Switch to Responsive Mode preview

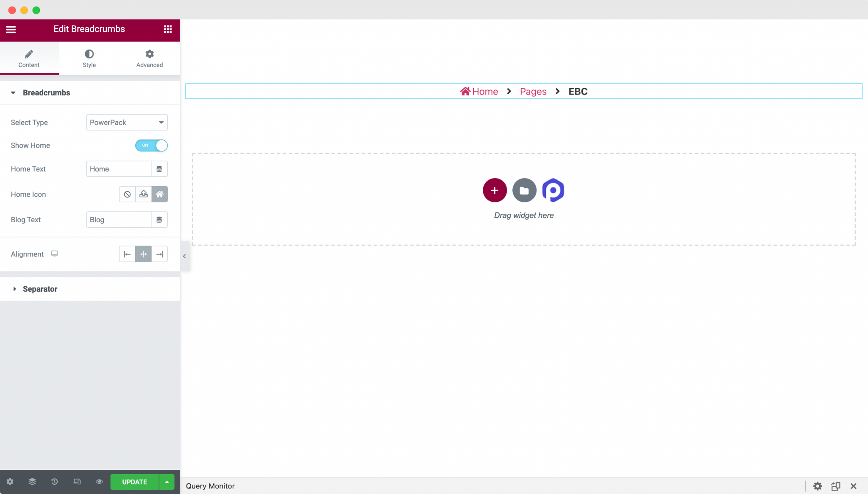77,482
